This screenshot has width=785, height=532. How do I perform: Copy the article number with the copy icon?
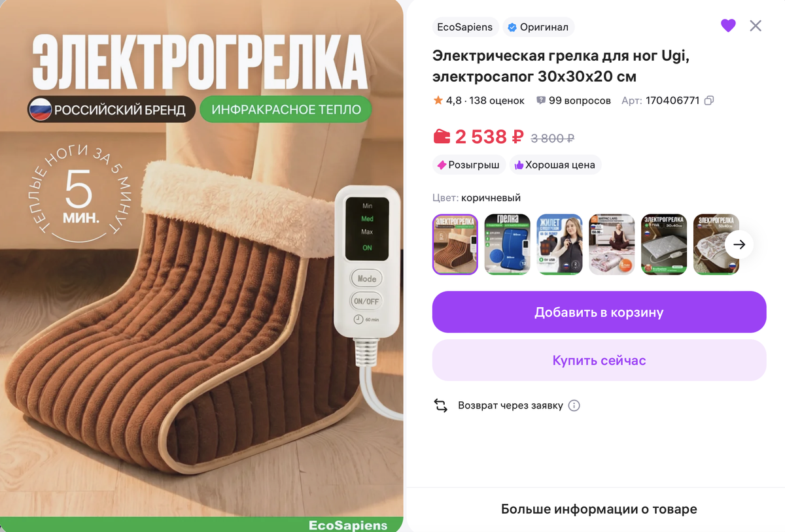click(709, 101)
